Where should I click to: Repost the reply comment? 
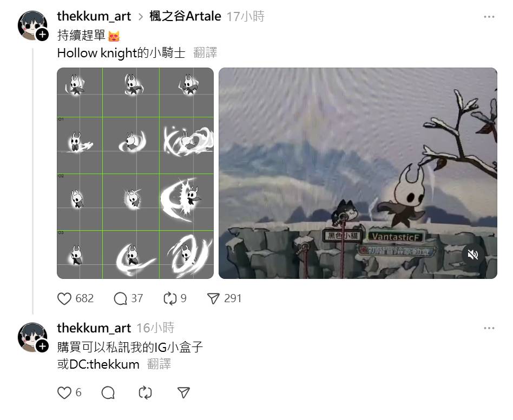coord(145,392)
